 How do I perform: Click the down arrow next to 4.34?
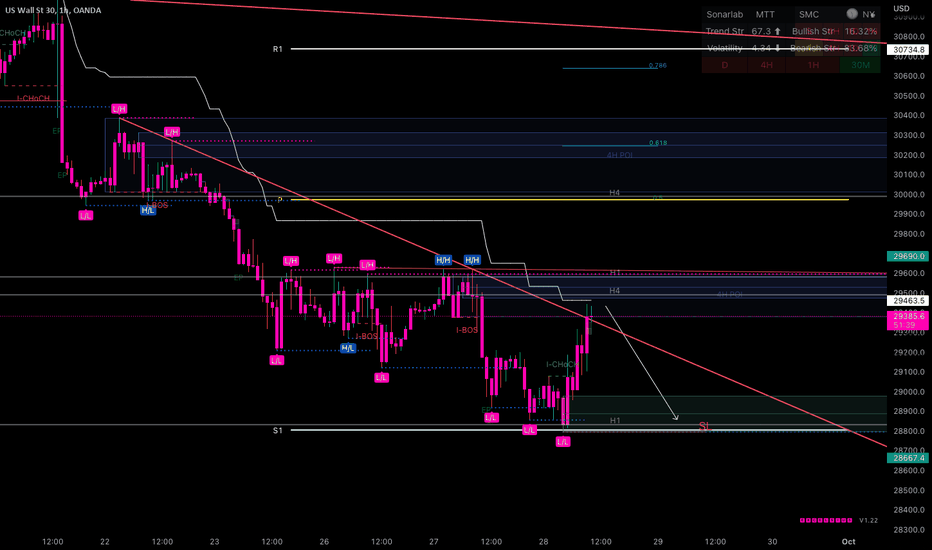(x=777, y=48)
